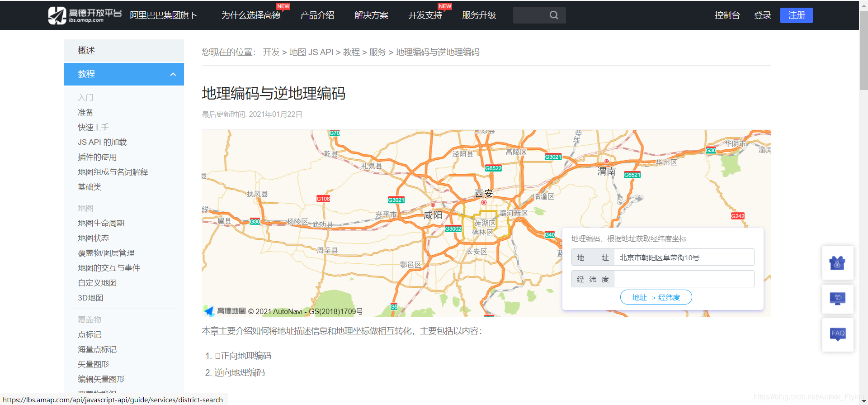This screenshot has width=868, height=405.
Task: Click 最后更新时间 date text
Action: 252,114
